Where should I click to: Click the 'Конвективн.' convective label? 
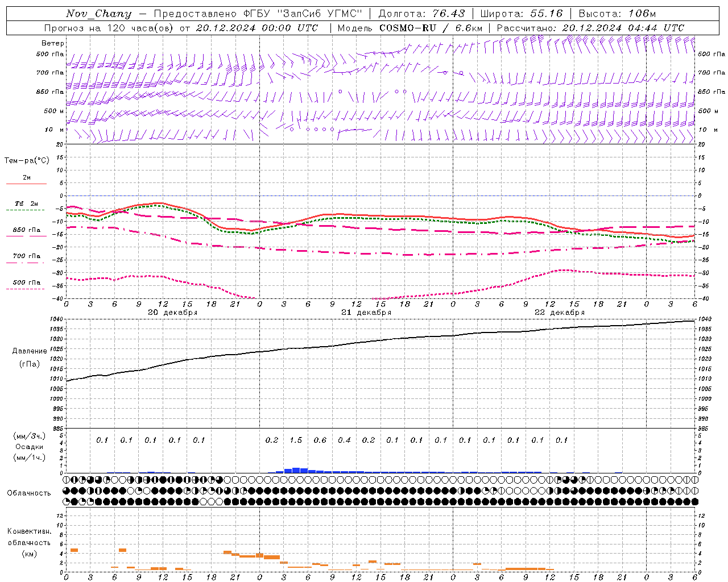tap(29, 531)
